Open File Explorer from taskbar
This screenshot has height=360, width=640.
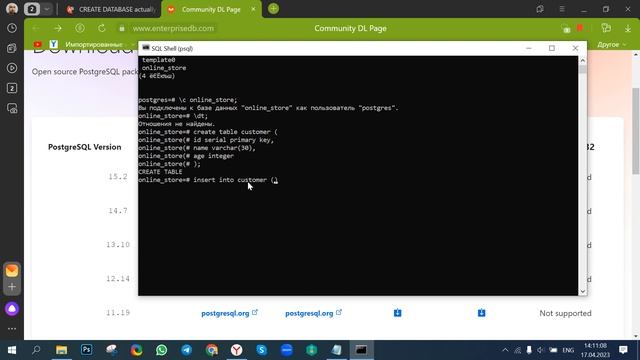coord(62,350)
